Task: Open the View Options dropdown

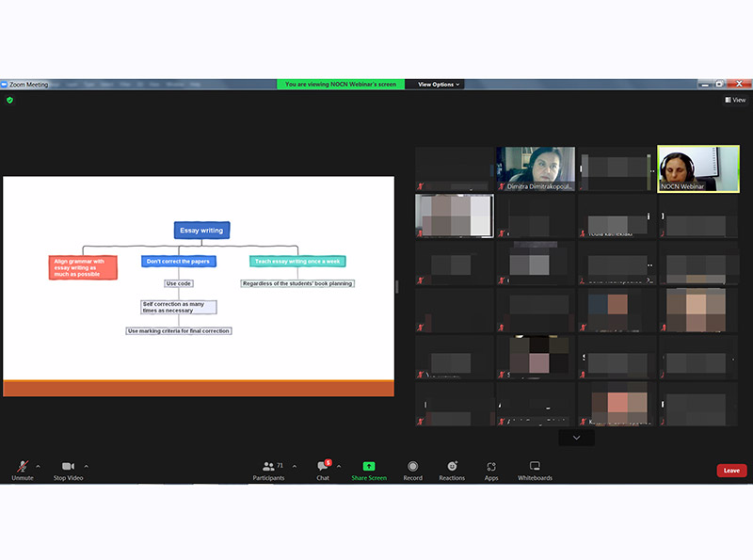Action: tap(440, 85)
